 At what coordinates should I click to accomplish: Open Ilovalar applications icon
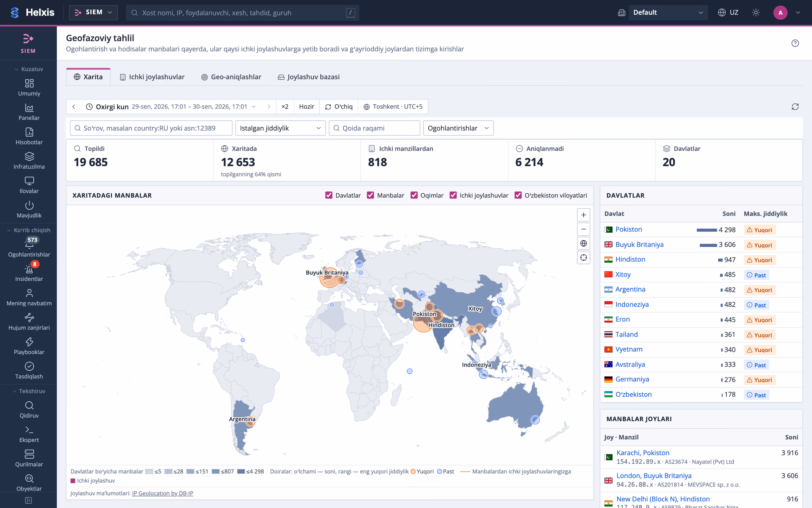pos(29,185)
